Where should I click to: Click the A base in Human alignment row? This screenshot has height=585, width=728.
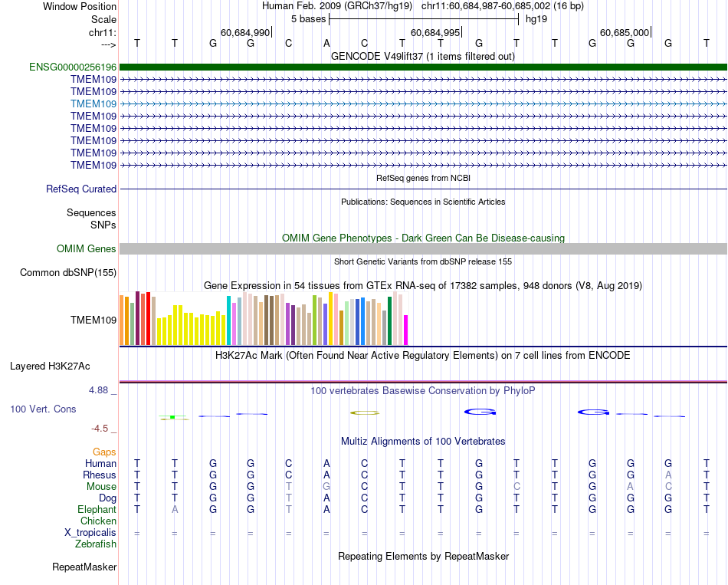[x=326, y=464]
